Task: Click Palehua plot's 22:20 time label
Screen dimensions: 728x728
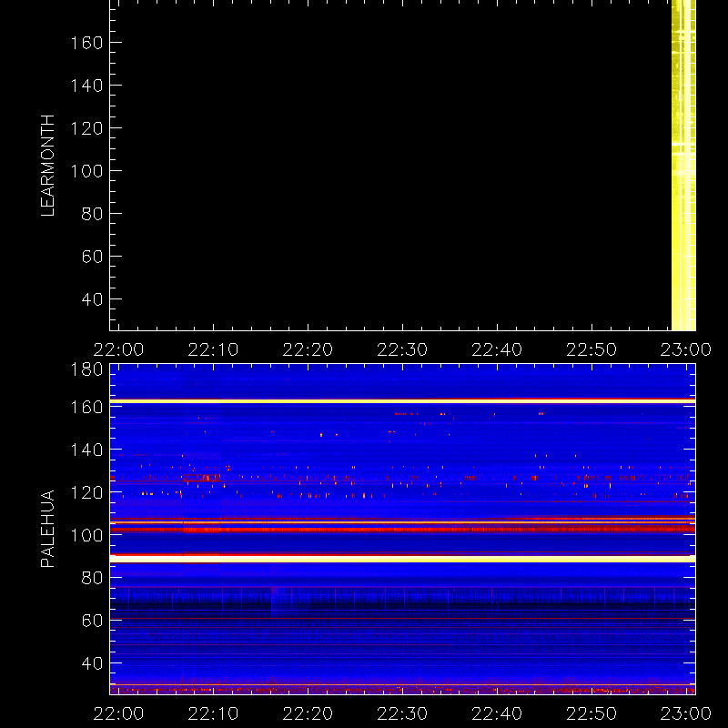Action: pos(308,713)
